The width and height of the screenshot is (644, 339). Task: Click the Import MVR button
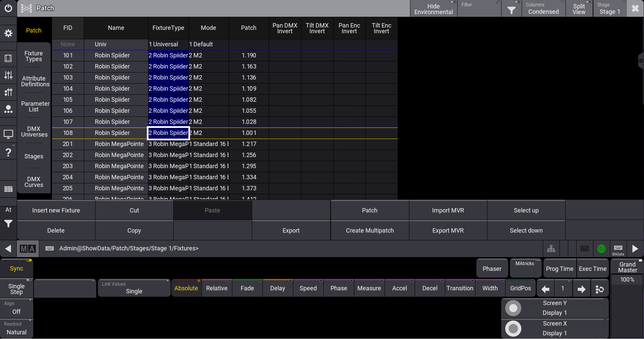[x=448, y=210]
